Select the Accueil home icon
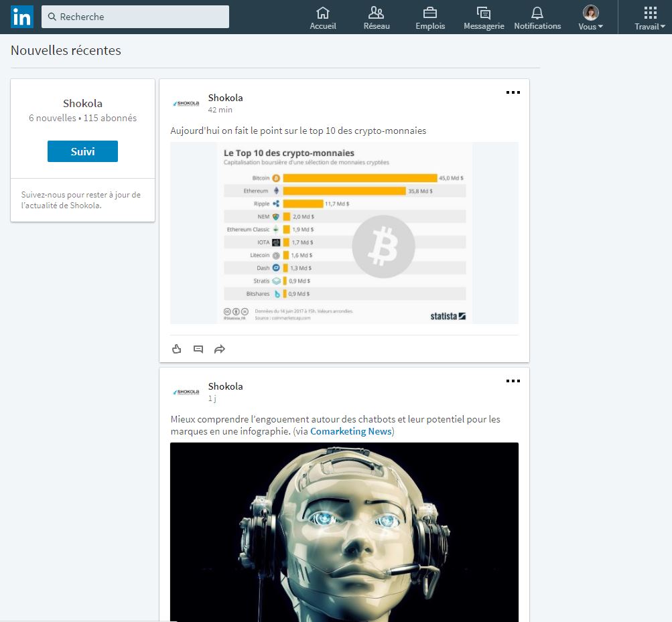672x622 pixels. coord(323,14)
